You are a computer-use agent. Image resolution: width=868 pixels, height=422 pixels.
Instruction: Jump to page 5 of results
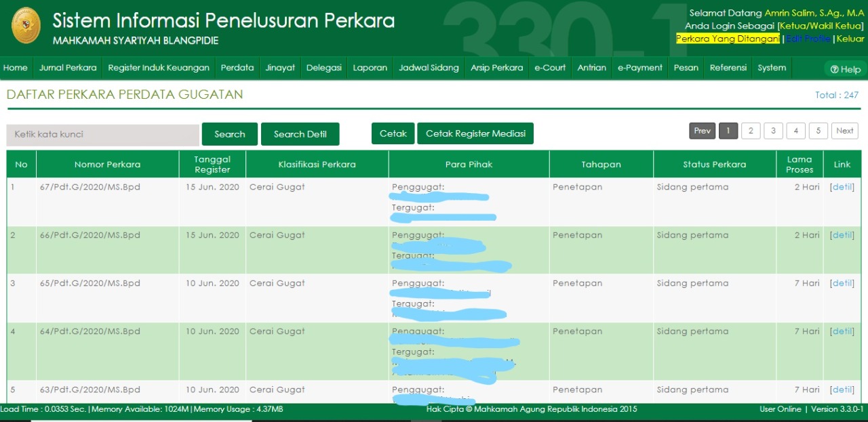coord(818,131)
